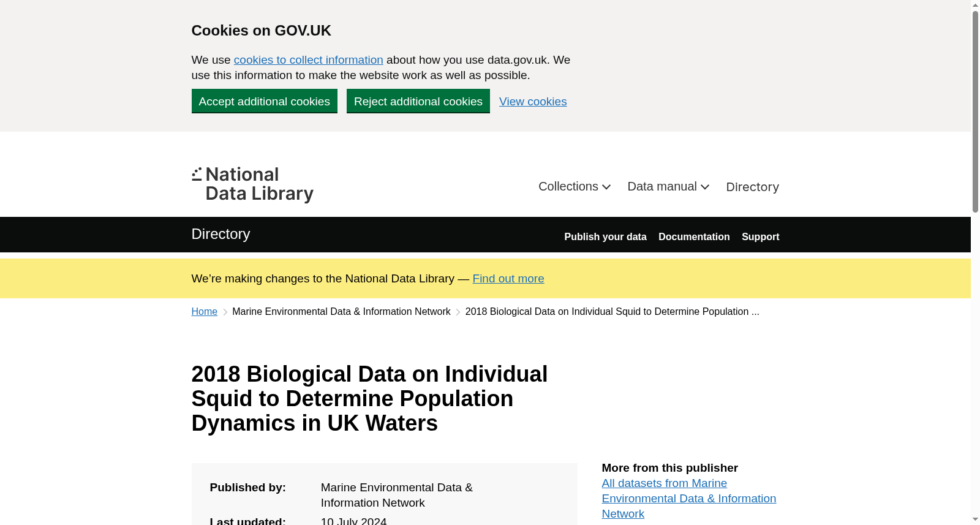
Task: Go to Home breadcrumb
Action: pos(205,312)
